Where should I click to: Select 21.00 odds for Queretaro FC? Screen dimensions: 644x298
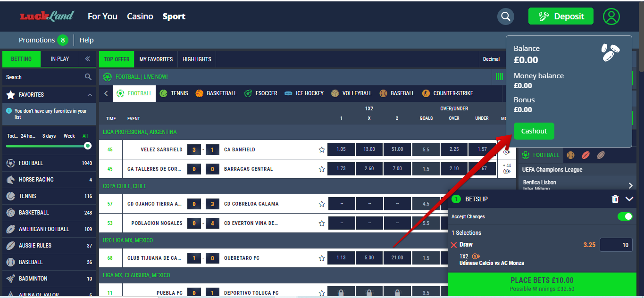coord(397,258)
